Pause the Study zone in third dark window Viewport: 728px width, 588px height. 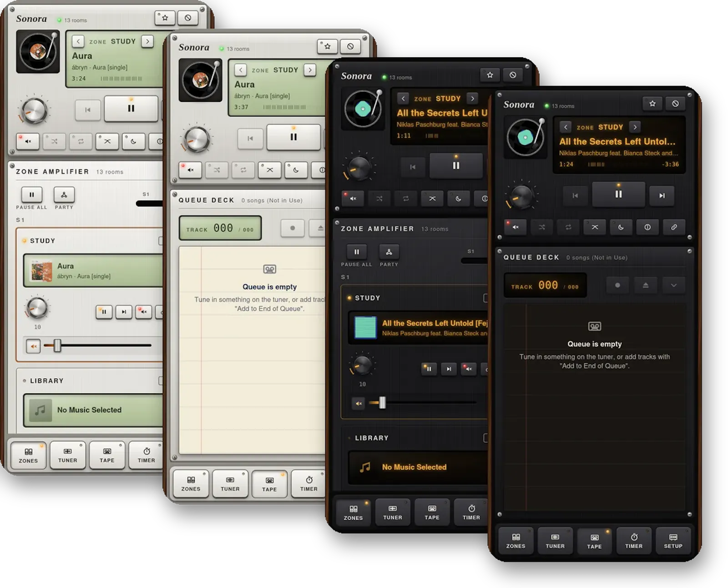[x=429, y=369]
